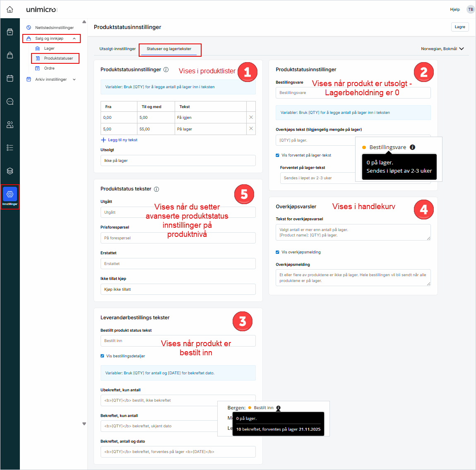Uncheck the Vis overkjøpsmelding checkbox
The image size is (476, 470).
(277, 252)
